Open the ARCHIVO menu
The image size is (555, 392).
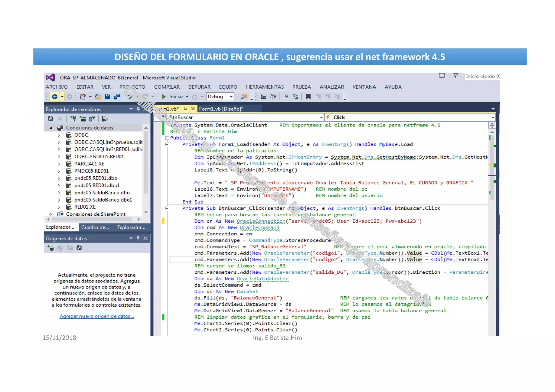pyautogui.click(x=57, y=87)
